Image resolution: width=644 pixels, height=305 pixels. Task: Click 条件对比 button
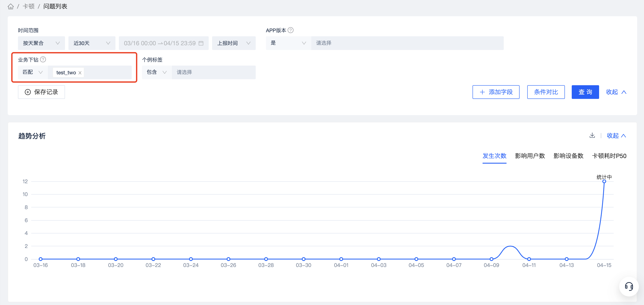[546, 92]
